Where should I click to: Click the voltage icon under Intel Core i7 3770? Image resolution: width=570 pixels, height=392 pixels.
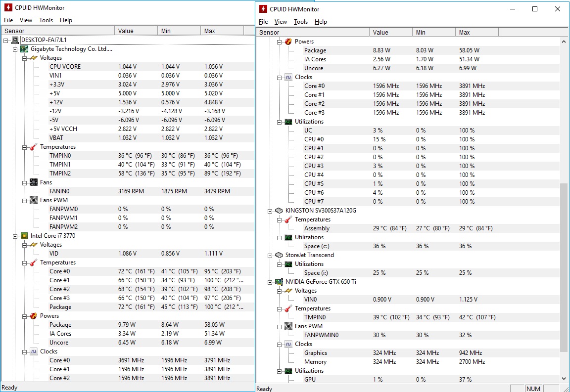pos(34,245)
